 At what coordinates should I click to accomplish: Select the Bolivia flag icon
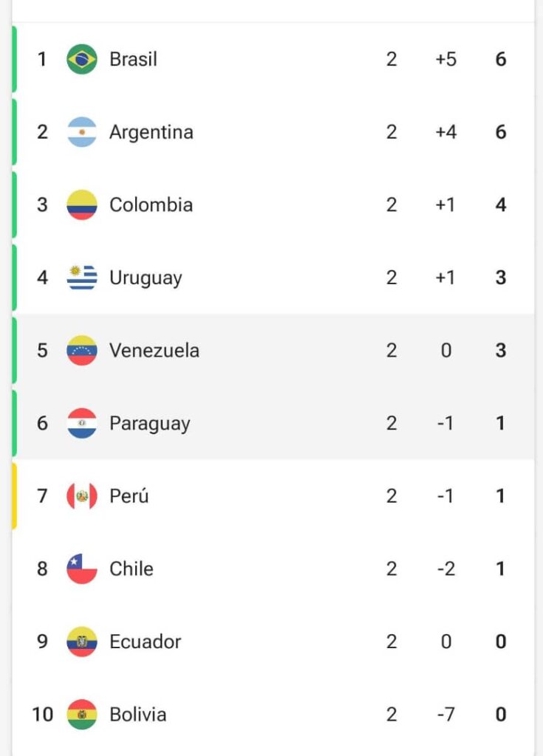coord(81,715)
